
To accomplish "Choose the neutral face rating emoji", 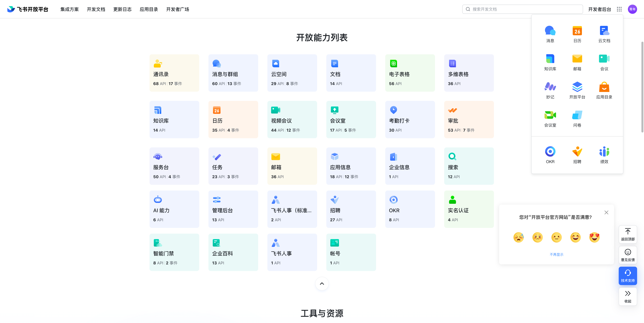I will pyautogui.click(x=556, y=237).
